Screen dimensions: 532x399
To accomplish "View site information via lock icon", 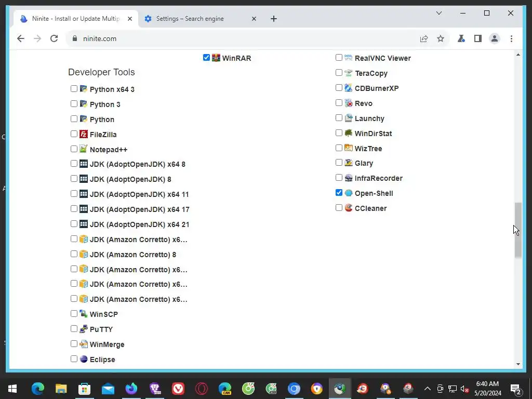I will coord(75,38).
